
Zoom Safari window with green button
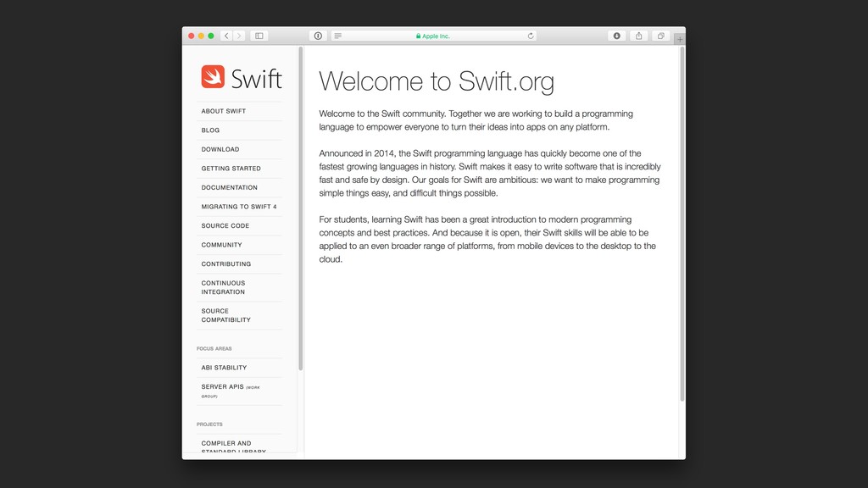(211, 36)
